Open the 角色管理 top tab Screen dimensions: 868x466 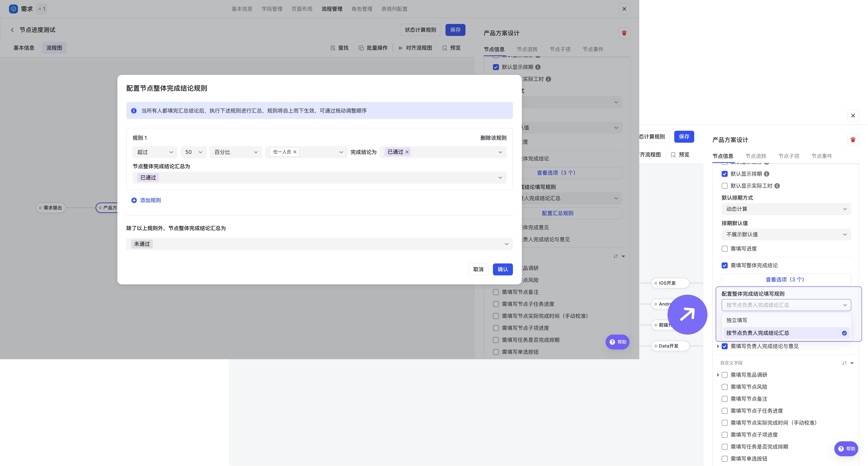[362, 9]
